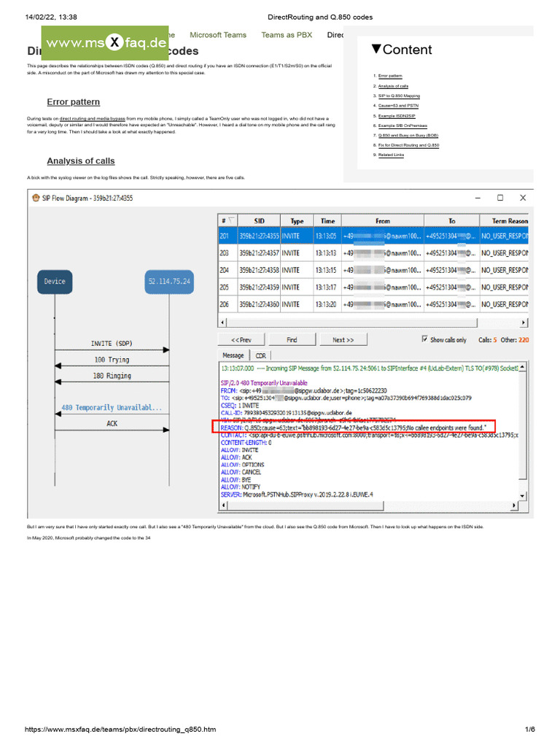The image size is (560, 747).
Task: Click message pane vertical scrollbar
Action: (x=522, y=426)
